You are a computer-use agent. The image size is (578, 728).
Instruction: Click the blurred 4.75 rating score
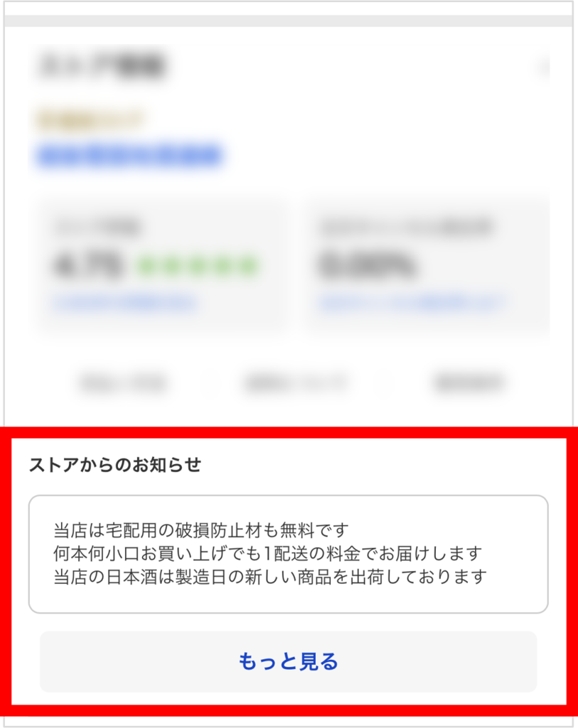pos(88,266)
